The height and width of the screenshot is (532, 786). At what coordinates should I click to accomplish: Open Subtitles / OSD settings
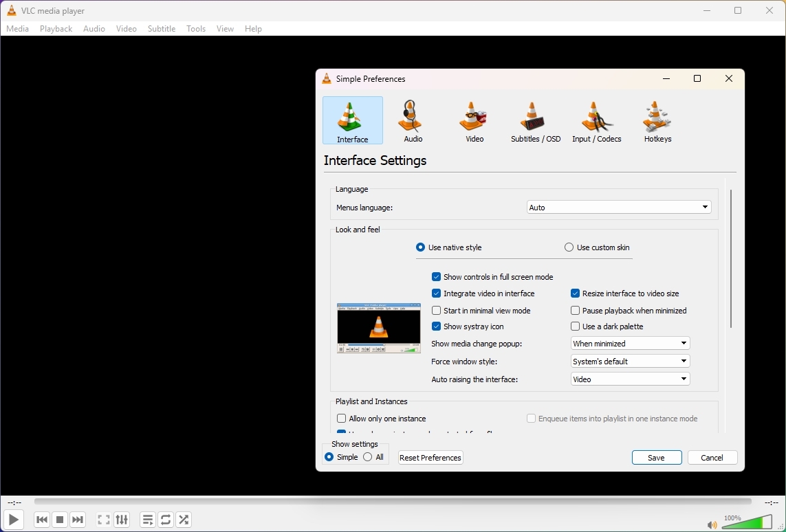click(535, 120)
